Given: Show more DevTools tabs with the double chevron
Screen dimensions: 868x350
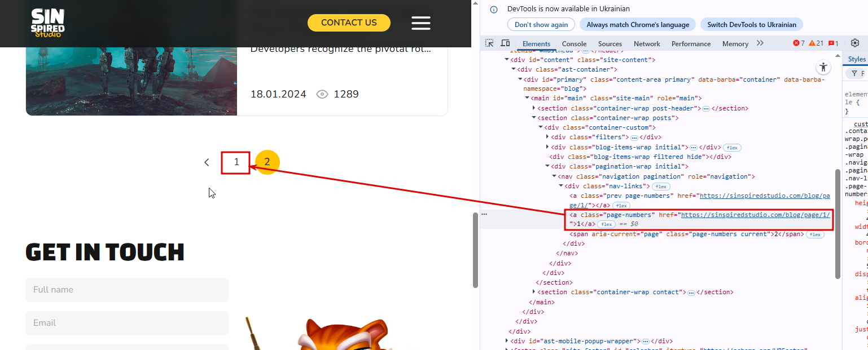Looking at the screenshot, I should (x=760, y=43).
